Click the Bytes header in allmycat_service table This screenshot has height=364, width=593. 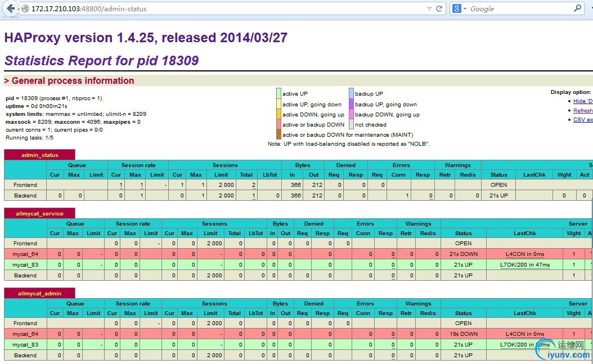[x=280, y=223]
